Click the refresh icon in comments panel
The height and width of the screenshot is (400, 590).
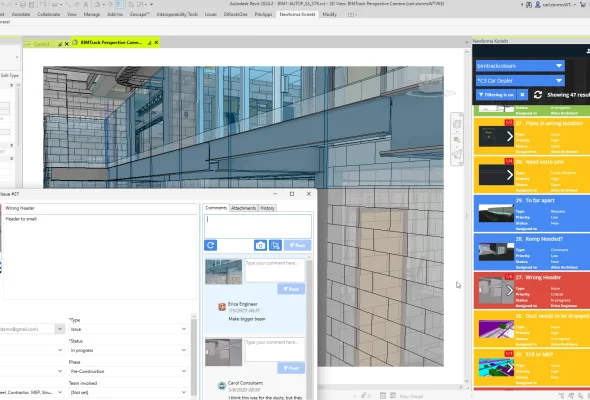click(x=211, y=245)
